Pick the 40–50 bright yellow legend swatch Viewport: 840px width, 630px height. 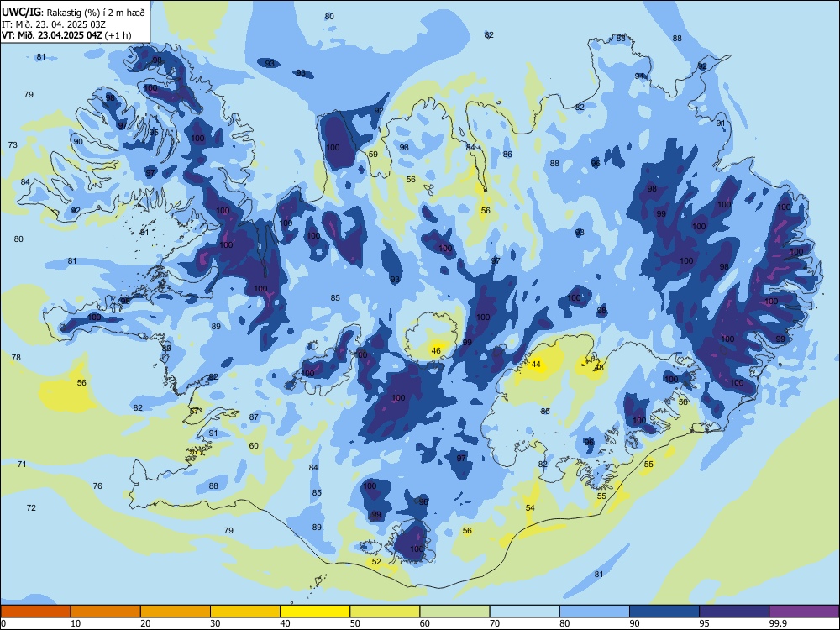click(x=315, y=612)
